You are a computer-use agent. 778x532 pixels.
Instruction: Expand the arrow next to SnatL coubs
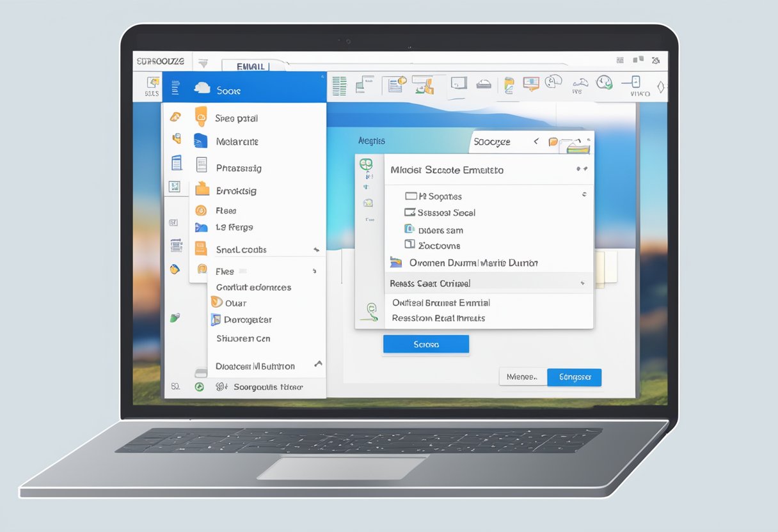tap(317, 249)
